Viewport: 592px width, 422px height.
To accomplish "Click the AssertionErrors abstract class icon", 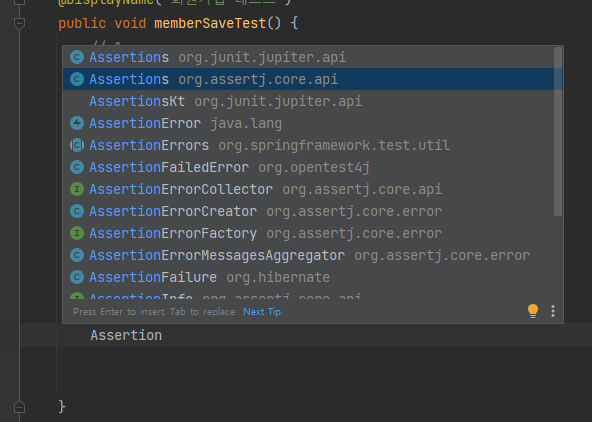I will 77,145.
